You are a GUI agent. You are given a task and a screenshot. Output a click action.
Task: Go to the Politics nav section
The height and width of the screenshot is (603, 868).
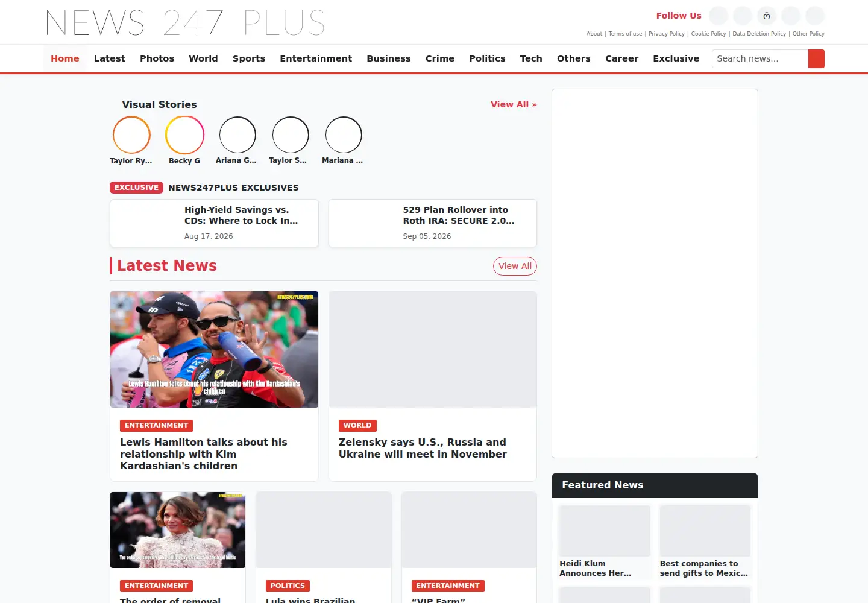pos(487,58)
